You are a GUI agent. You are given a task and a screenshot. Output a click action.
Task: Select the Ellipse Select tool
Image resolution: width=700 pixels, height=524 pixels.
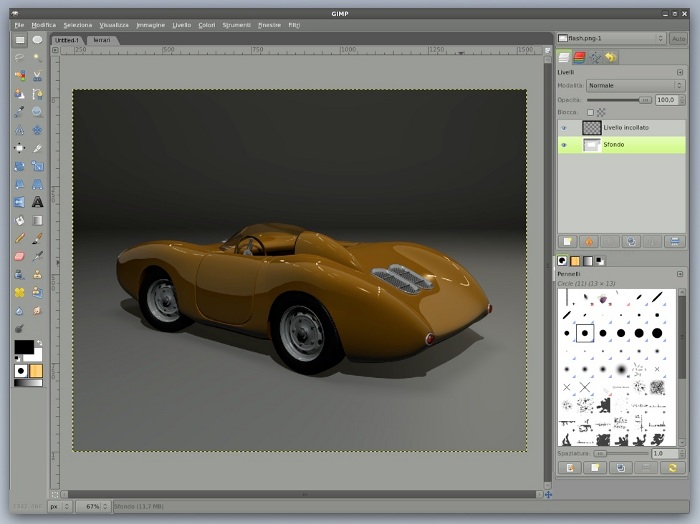click(x=37, y=40)
